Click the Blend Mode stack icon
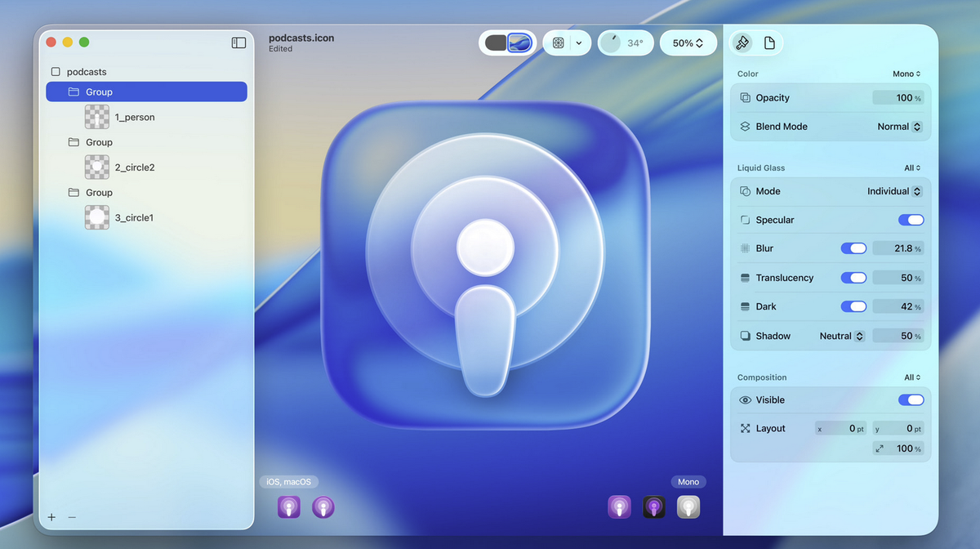The height and width of the screenshot is (549, 980). point(745,127)
